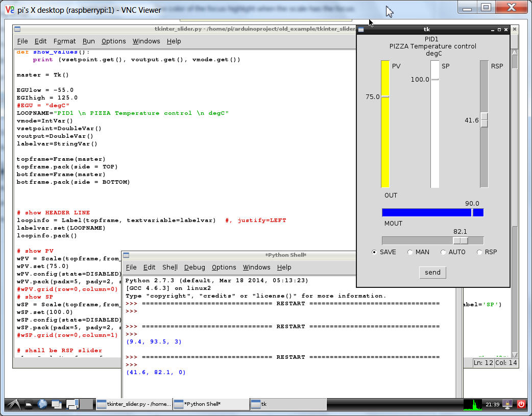Open the LXDE start menu icon

pos(13,404)
